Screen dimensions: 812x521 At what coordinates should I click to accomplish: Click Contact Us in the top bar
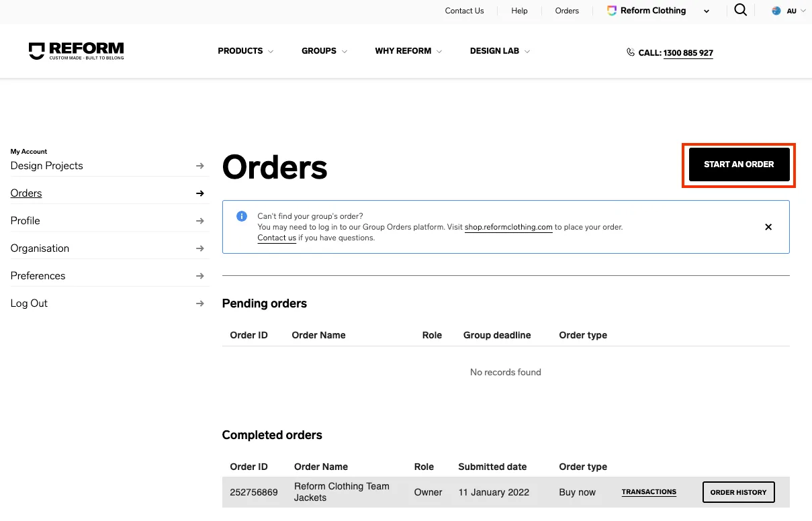pyautogui.click(x=464, y=11)
